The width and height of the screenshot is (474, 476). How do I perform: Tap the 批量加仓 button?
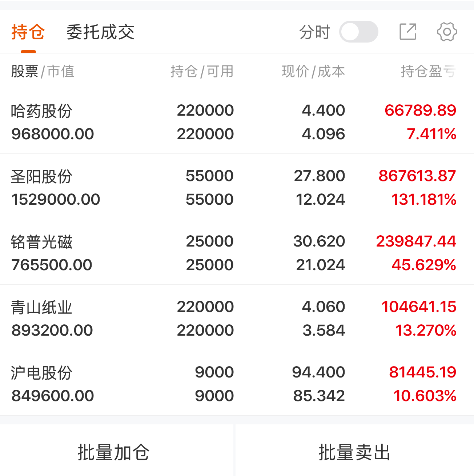click(114, 452)
